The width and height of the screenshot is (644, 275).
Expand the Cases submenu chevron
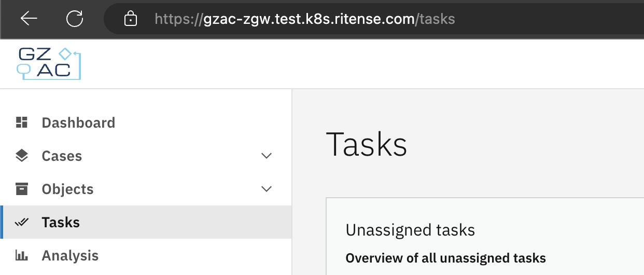(267, 156)
